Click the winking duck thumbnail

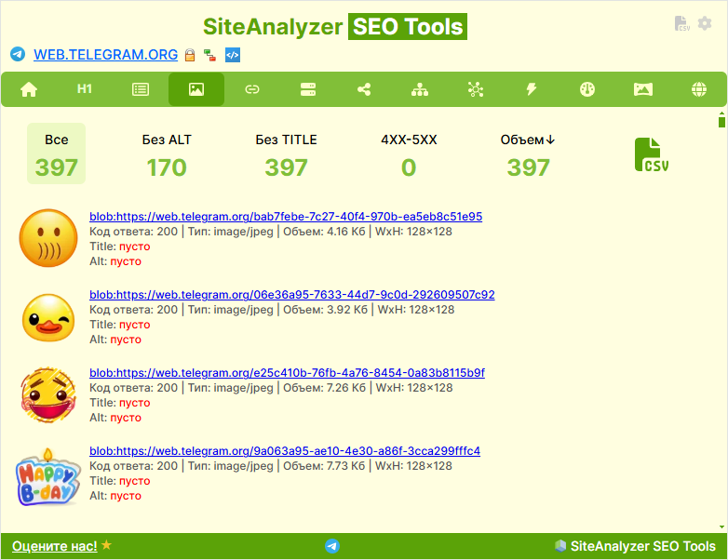pyautogui.click(x=48, y=318)
